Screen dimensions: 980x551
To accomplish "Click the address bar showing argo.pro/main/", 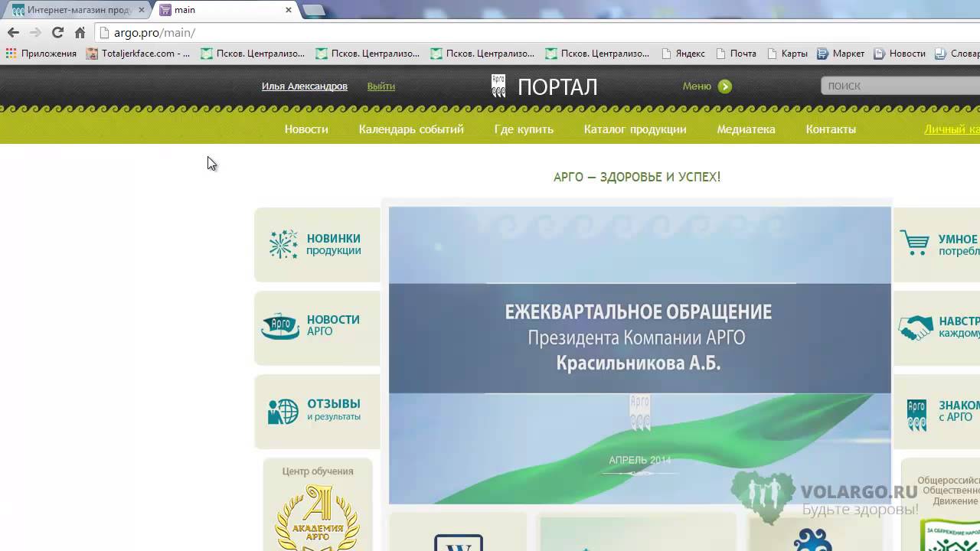I will (536, 33).
